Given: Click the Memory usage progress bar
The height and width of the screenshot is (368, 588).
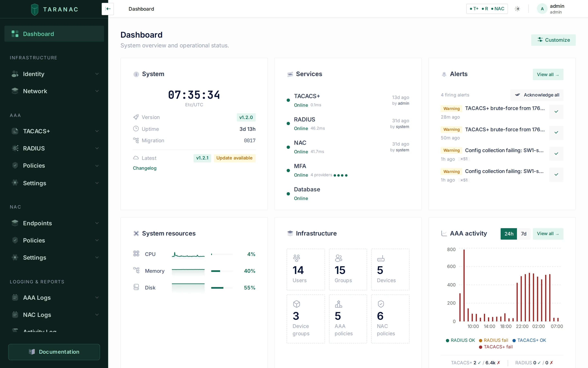Looking at the screenshot, I should tap(222, 271).
